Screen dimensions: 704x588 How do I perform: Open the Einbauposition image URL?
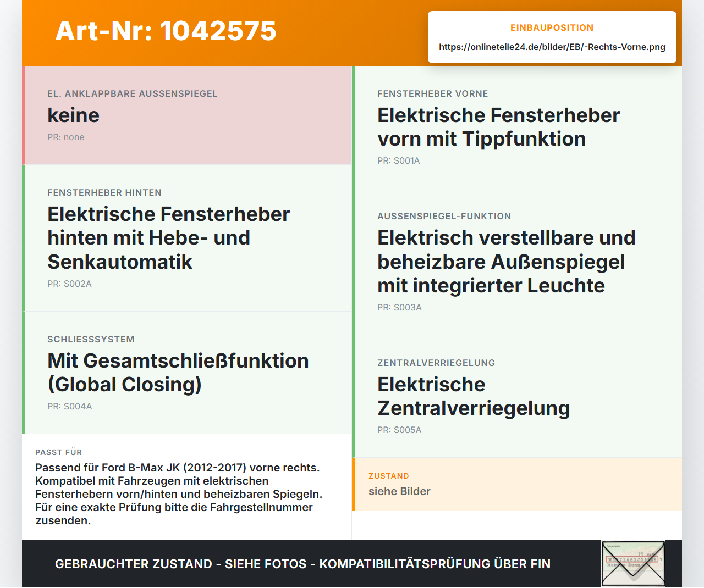pos(552,47)
